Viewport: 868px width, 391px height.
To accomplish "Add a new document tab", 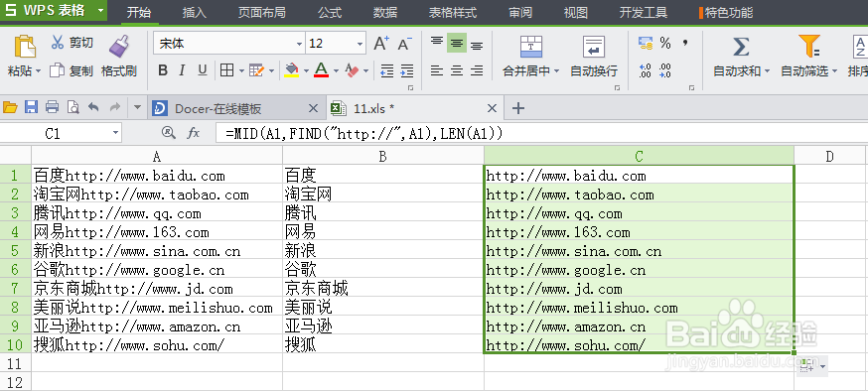I will point(517,108).
